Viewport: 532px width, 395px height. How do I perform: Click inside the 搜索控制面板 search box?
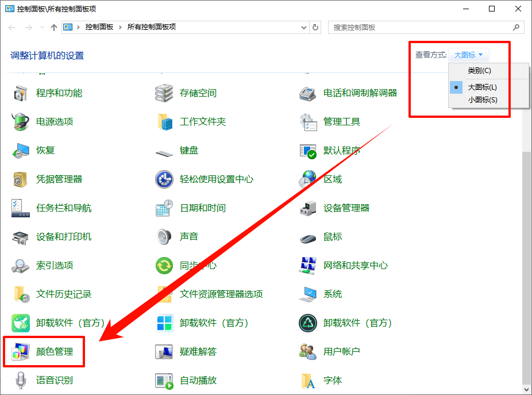[x=419, y=26]
